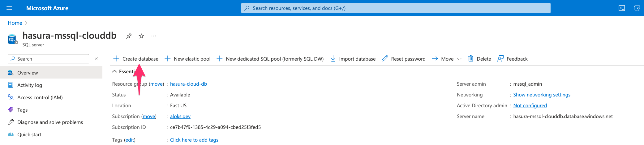Viewport: 644px width, 145px height.
Task: Click the Quick start cloud icon
Action: pos(11,134)
